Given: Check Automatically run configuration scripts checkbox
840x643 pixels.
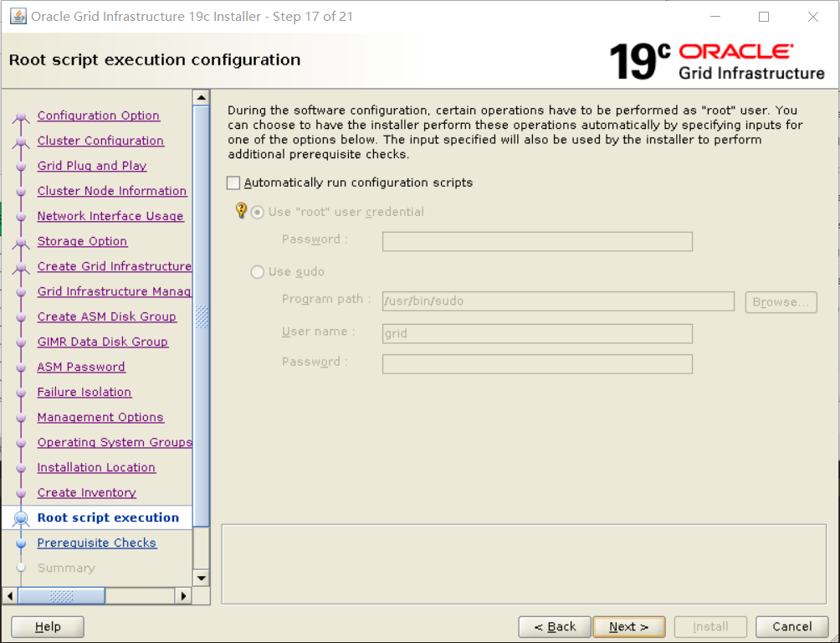Looking at the screenshot, I should click(233, 183).
